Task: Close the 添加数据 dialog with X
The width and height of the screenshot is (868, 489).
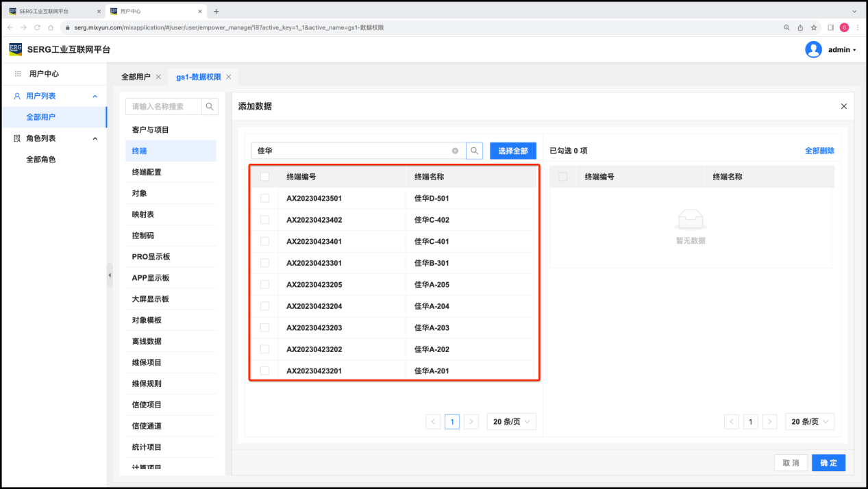Action: [x=843, y=106]
